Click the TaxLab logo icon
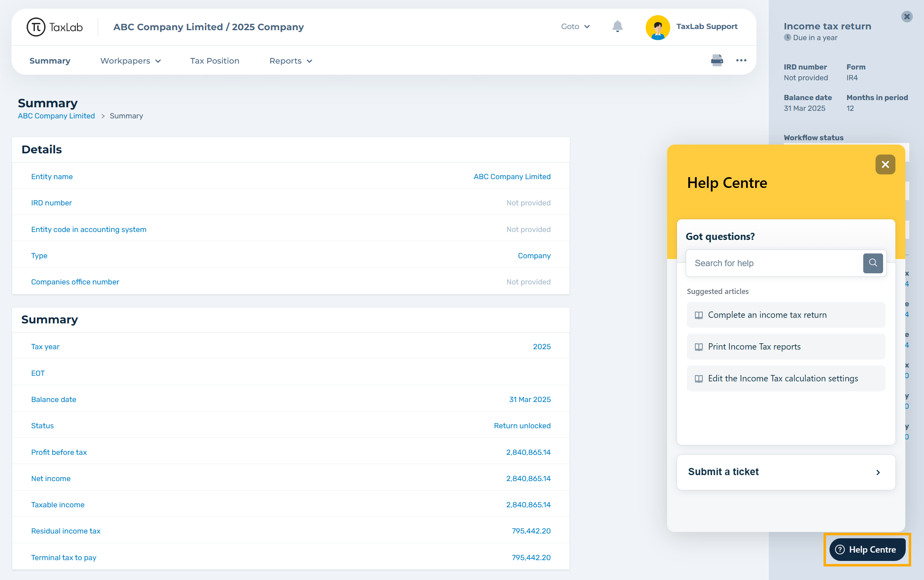The image size is (924, 580). point(36,27)
